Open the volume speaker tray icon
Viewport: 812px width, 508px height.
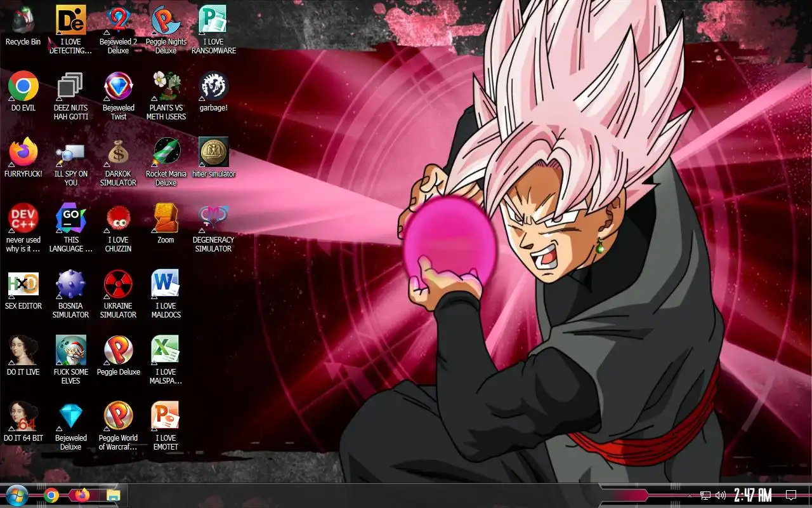coord(721,495)
